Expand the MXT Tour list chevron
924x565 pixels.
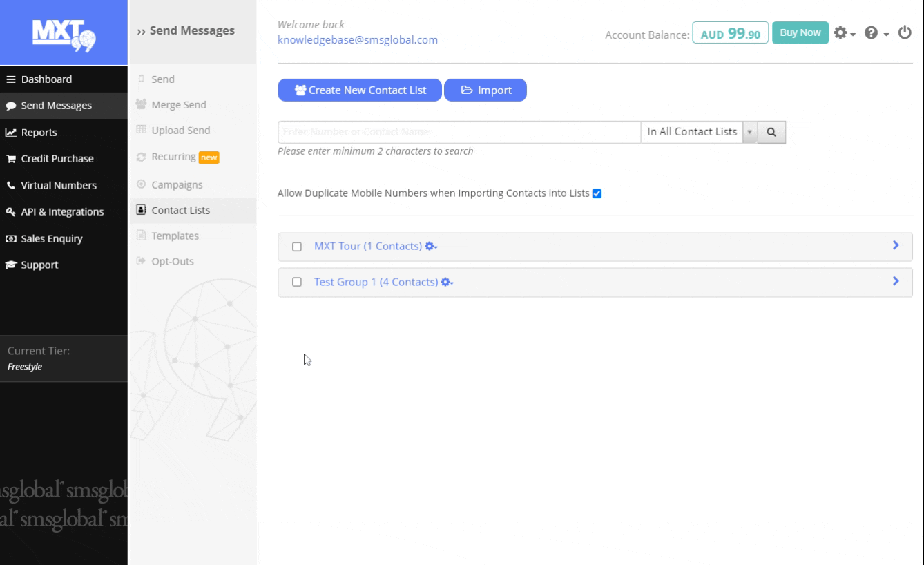coord(896,245)
